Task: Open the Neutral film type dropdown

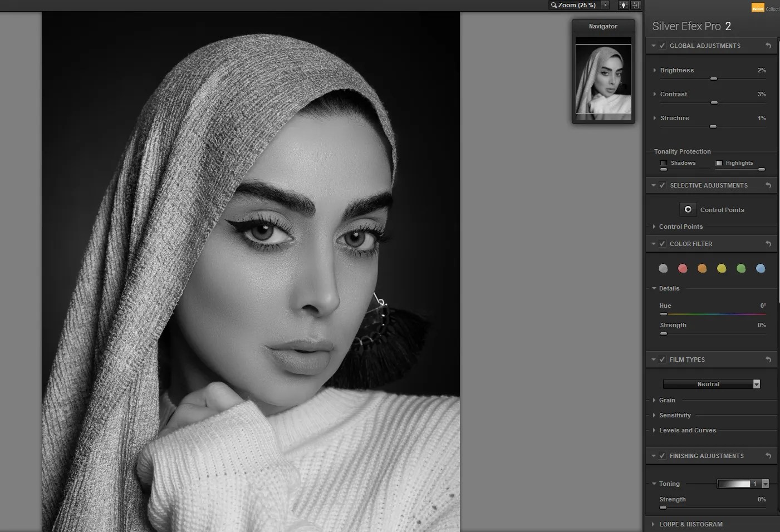Action: (x=756, y=384)
